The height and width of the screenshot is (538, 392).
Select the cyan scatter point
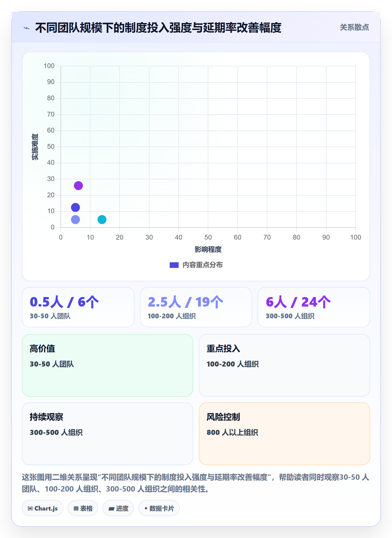[102, 219]
